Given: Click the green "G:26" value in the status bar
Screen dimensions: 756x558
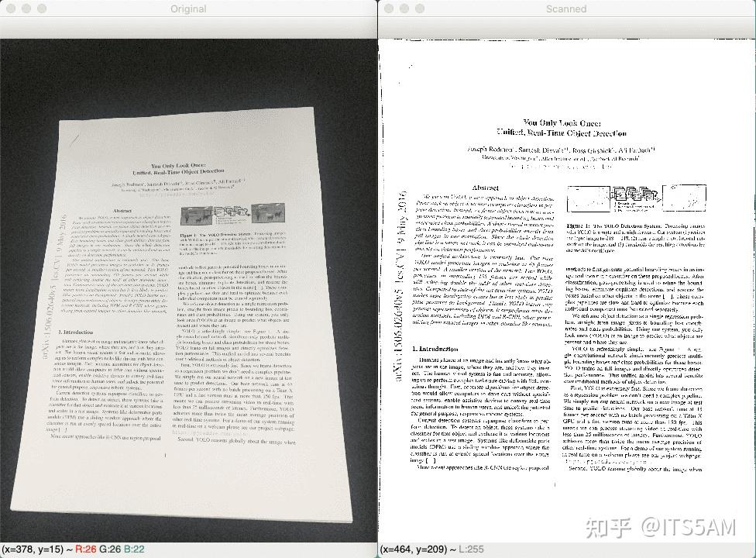Looking at the screenshot, I should (111, 549).
